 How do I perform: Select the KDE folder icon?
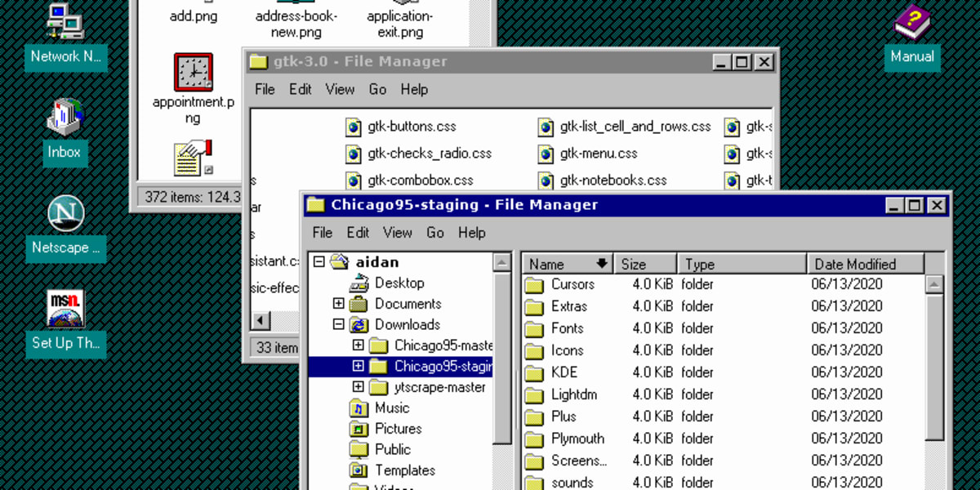tap(534, 373)
